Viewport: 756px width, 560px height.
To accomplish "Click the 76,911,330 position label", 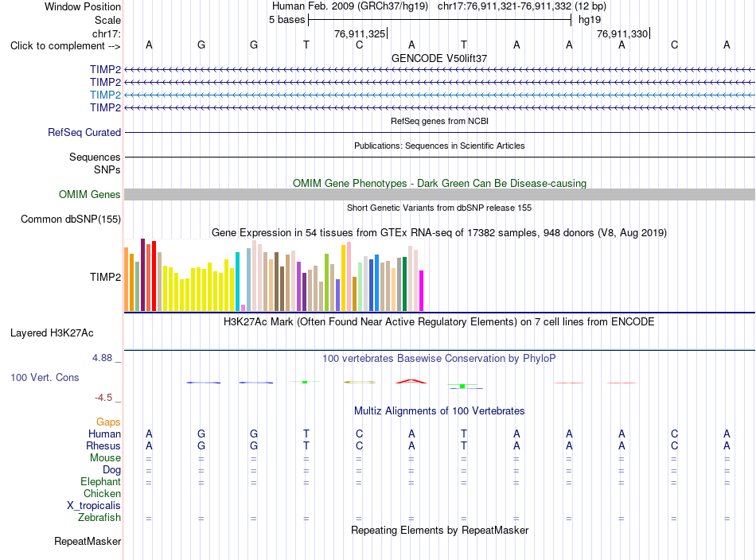I will (622, 33).
